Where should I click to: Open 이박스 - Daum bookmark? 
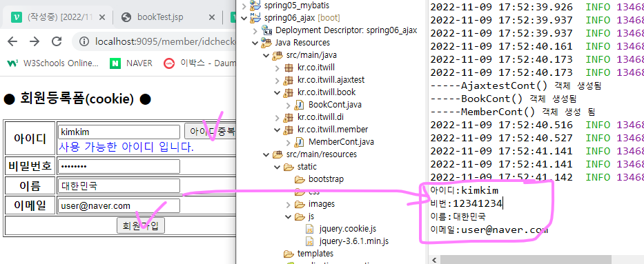tap(200, 63)
